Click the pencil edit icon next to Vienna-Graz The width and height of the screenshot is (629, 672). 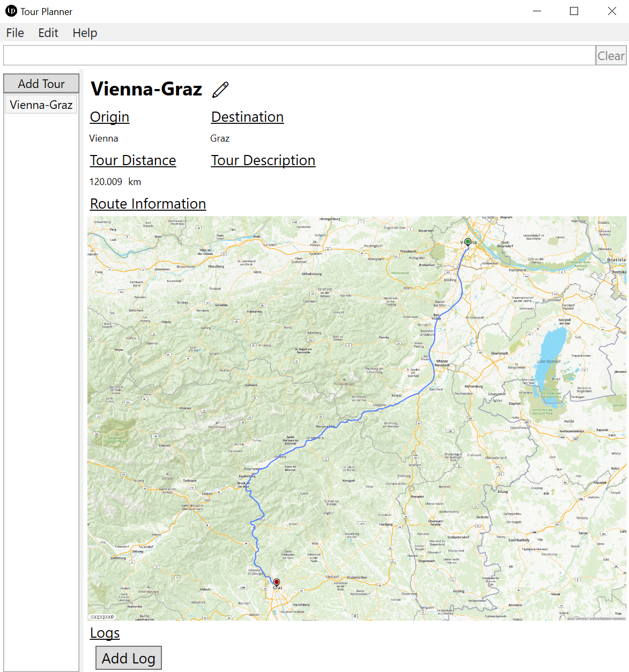[220, 90]
